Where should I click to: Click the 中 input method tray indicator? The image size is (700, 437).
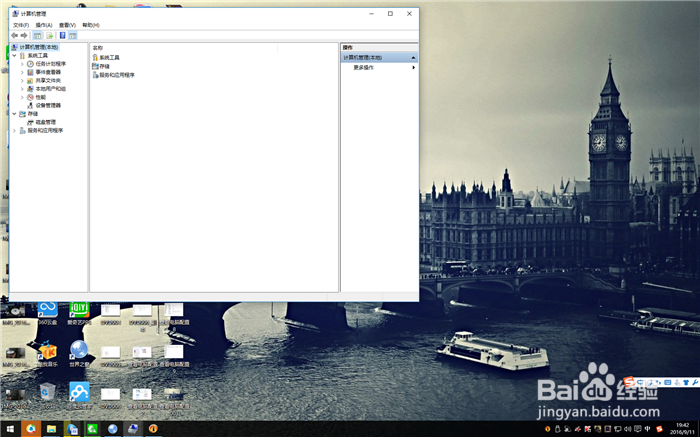(x=647, y=429)
